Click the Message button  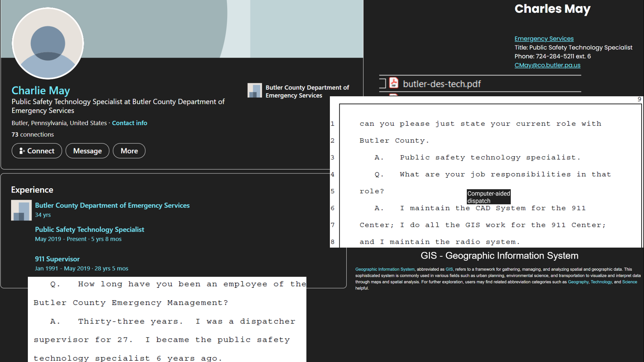(x=87, y=151)
